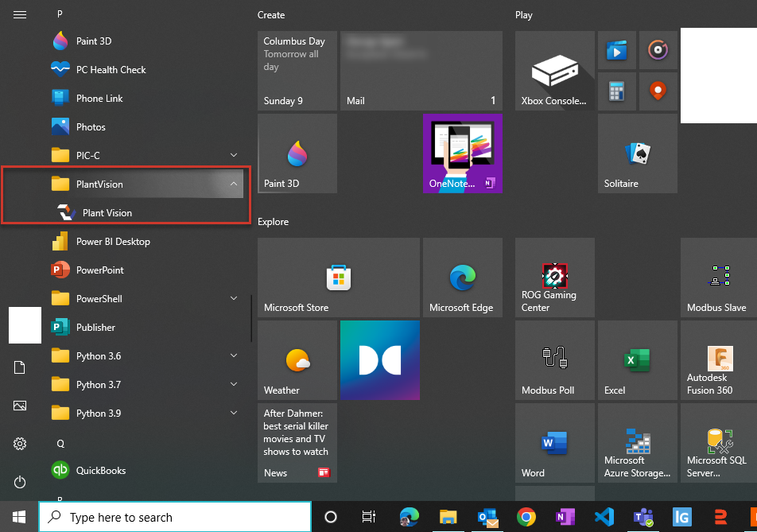Launch Plant Vision from the expanded folder

coord(107,212)
